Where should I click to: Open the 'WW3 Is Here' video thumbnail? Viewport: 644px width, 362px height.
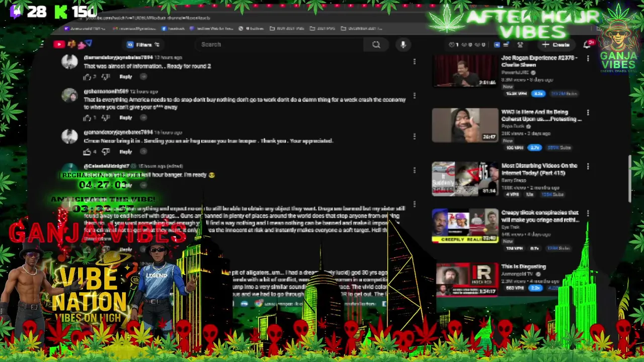(x=465, y=125)
